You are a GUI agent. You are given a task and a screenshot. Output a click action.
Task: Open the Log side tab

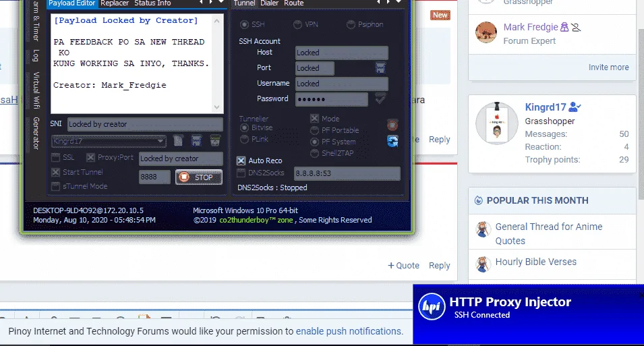36,56
